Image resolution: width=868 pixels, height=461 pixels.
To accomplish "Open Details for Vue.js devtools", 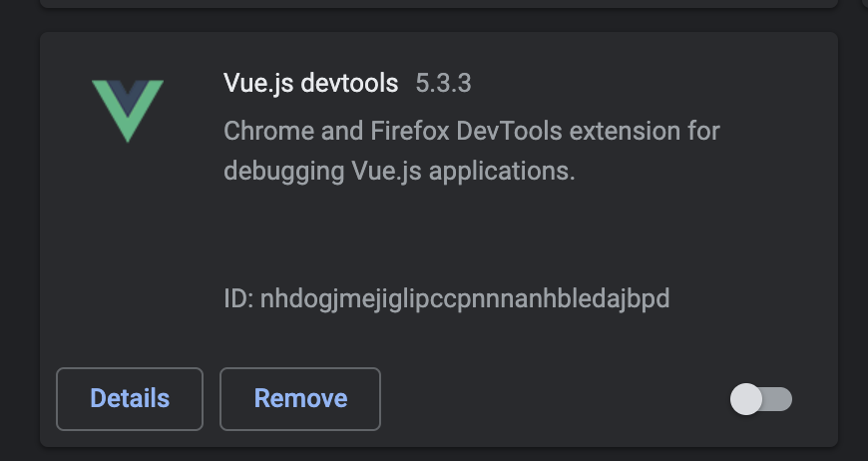I will point(130,399).
